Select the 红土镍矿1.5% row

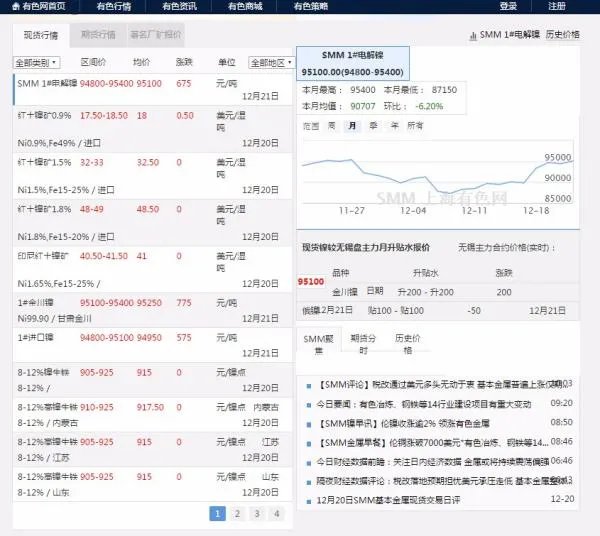click(153, 176)
